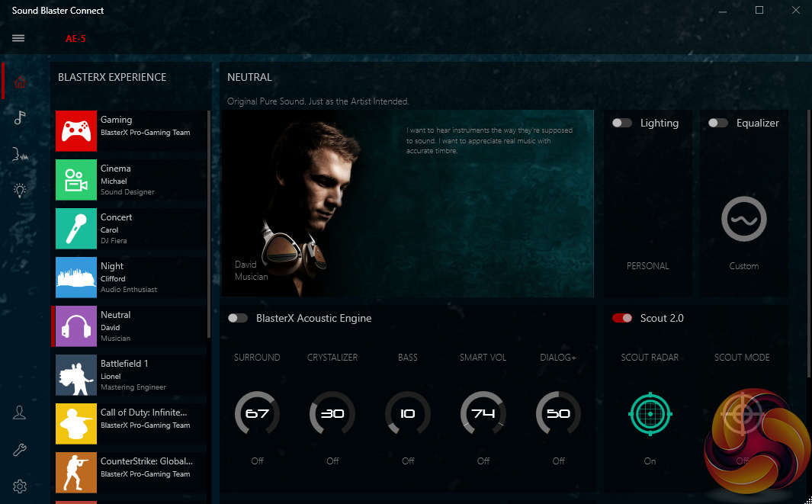Click the main panel vertical scrollbar

tap(808, 243)
